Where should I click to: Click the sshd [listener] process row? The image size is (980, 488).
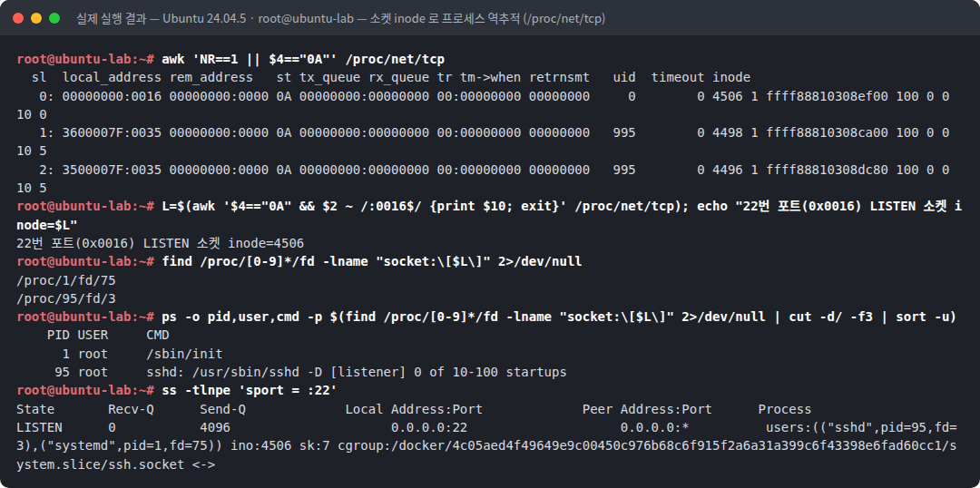[x=310, y=373]
